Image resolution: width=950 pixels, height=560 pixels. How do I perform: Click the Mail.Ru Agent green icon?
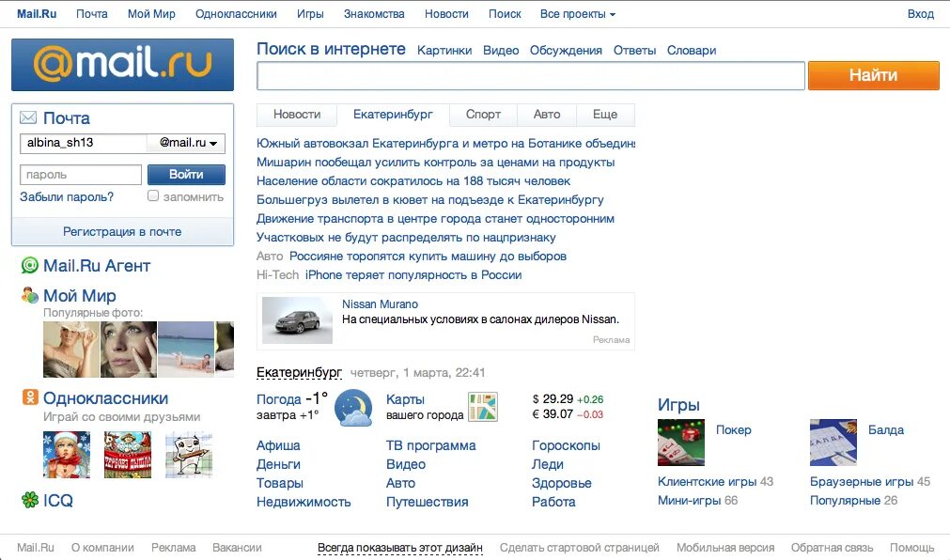coord(30,266)
